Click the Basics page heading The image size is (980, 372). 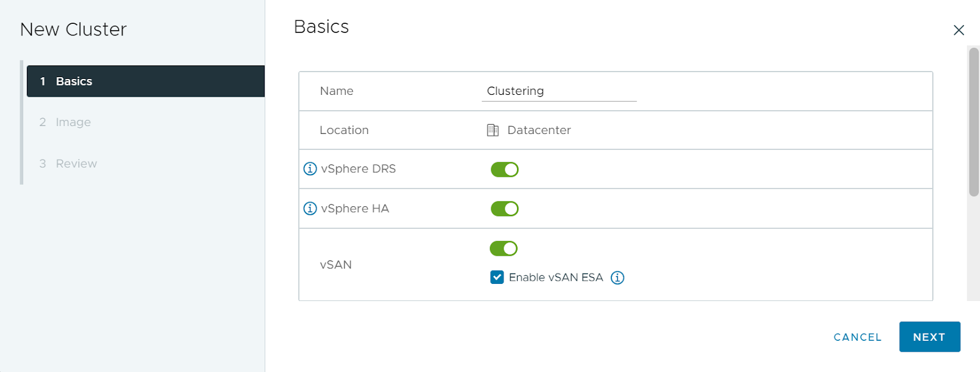[x=322, y=27]
